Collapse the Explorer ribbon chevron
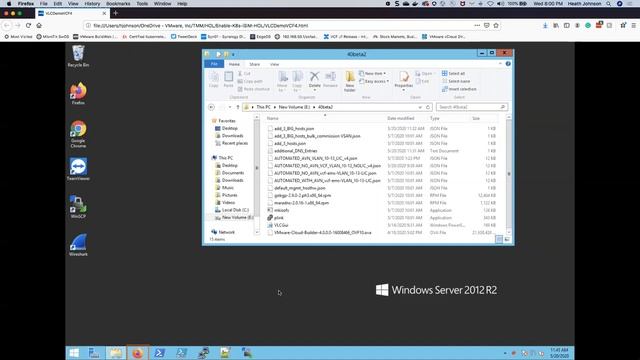Screen dimensions: 640x360 pos(500,64)
